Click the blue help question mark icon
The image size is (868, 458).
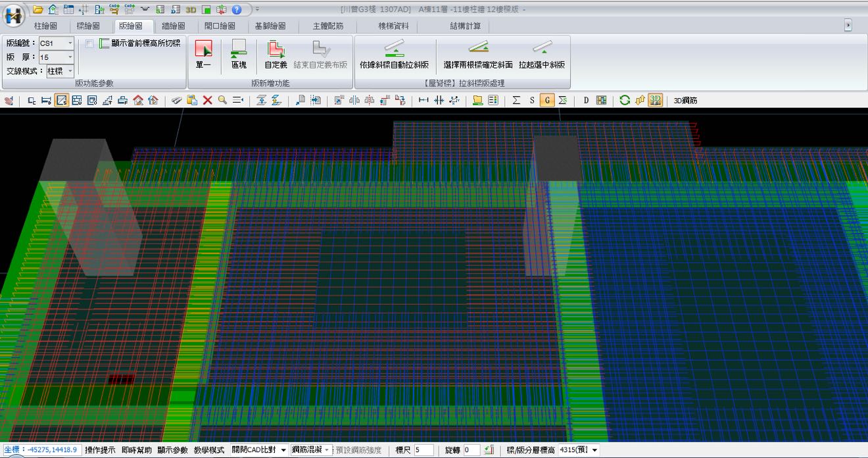point(236,9)
